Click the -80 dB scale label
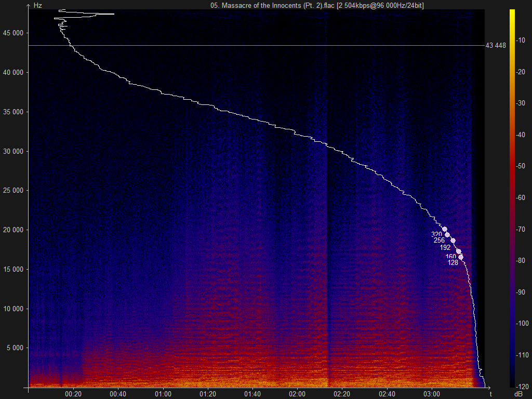The image size is (532, 399). (x=521, y=261)
